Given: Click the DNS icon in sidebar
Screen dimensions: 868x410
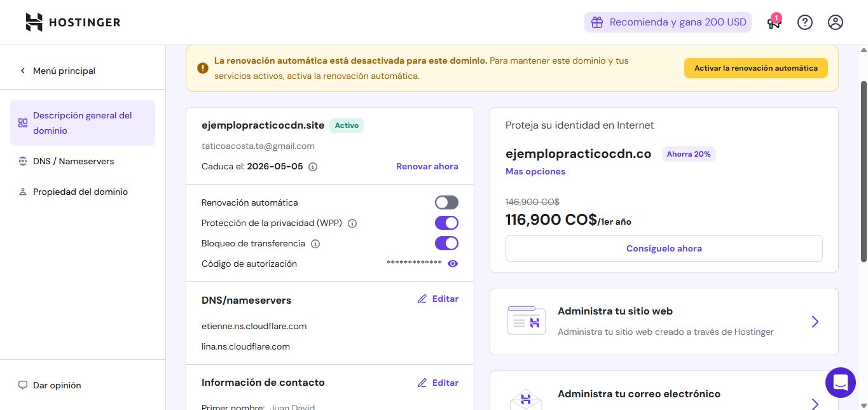Looking at the screenshot, I should (23, 161).
